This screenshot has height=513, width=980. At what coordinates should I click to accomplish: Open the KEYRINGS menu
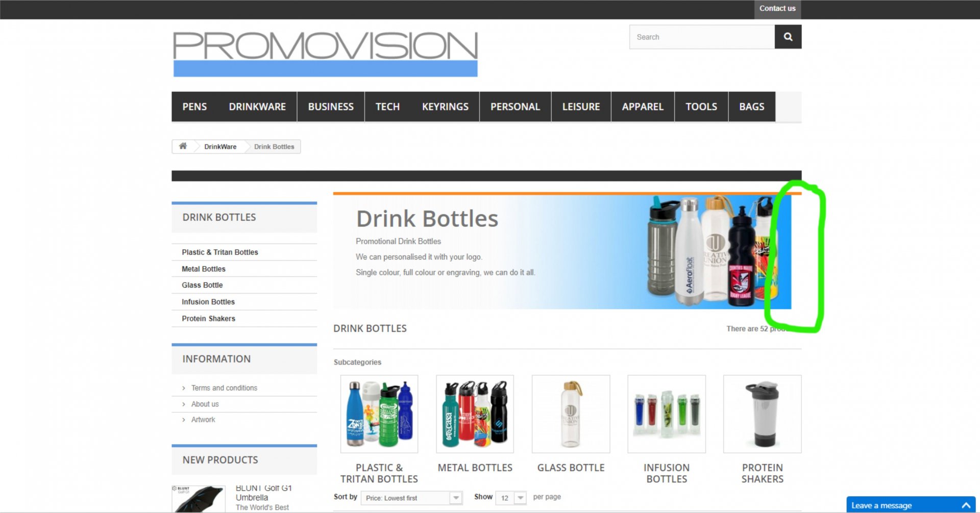coord(445,107)
